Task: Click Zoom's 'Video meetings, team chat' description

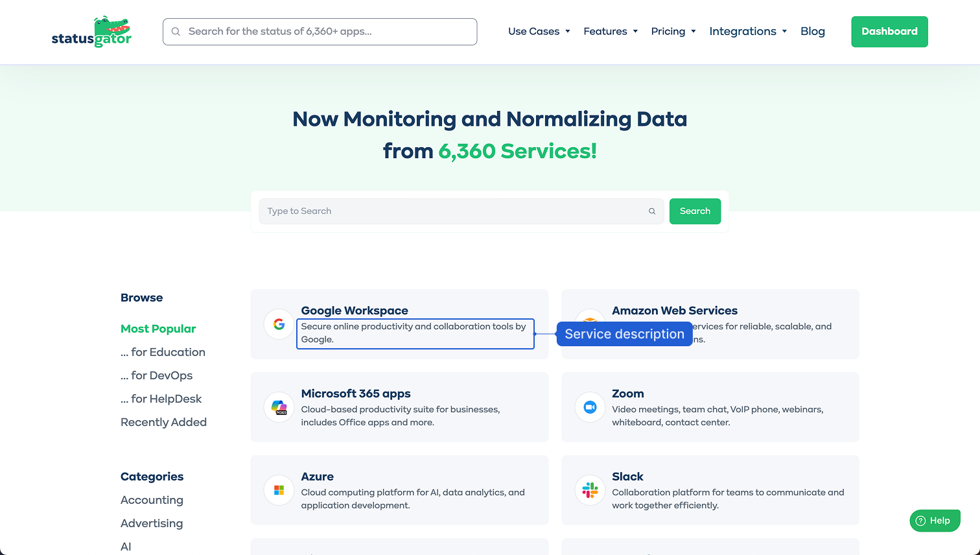Action: [x=717, y=416]
